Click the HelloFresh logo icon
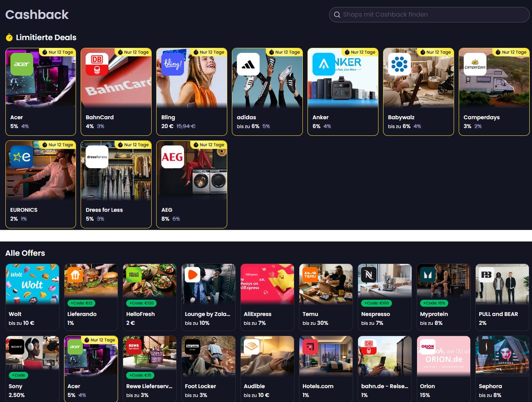 (x=134, y=275)
